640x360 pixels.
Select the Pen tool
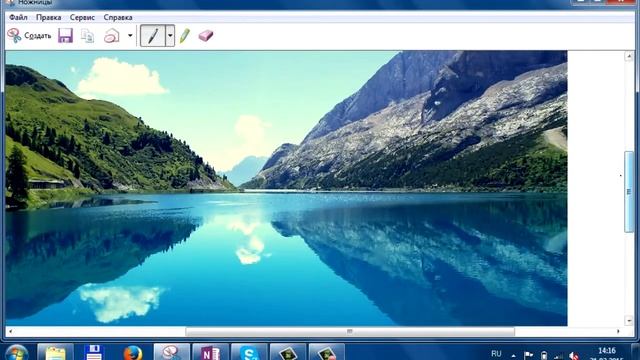click(153, 36)
